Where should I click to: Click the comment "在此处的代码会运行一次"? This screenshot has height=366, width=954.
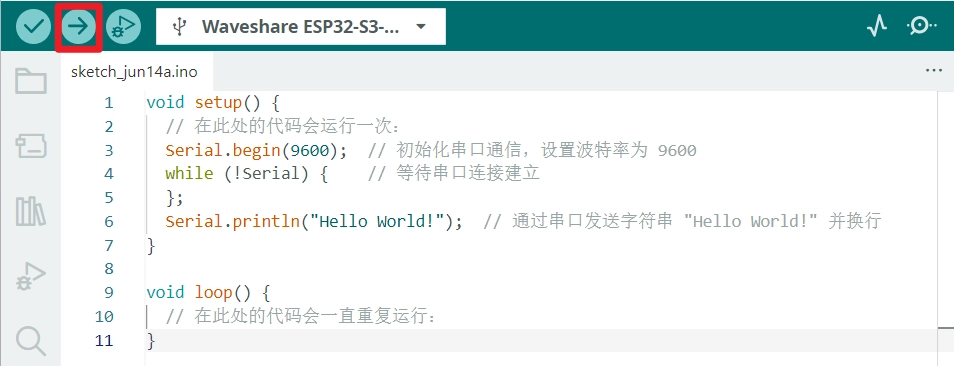pyautogui.click(x=295, y=126)
